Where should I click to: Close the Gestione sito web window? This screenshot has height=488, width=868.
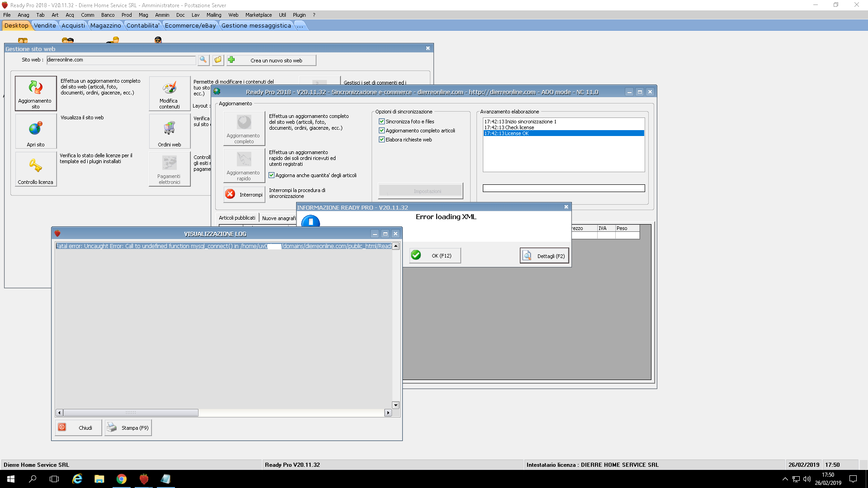click(428, 48)
